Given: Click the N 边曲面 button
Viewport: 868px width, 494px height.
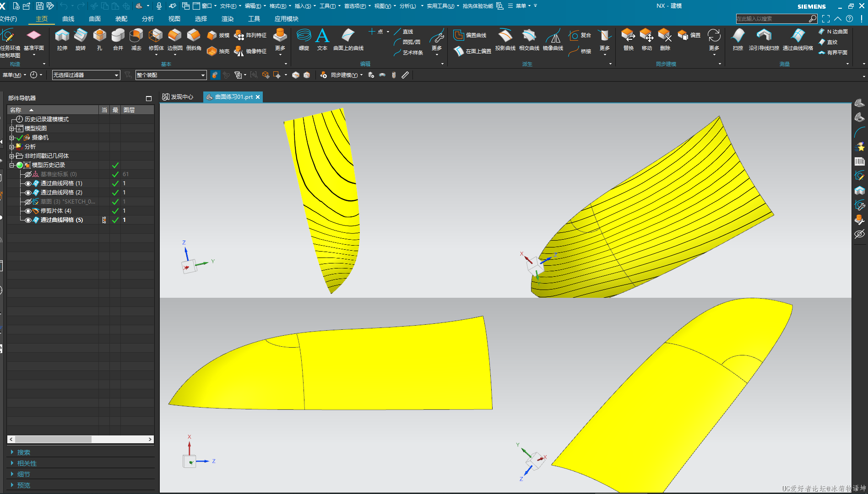Looking at the screenshot, I should (x=833, y=32).
